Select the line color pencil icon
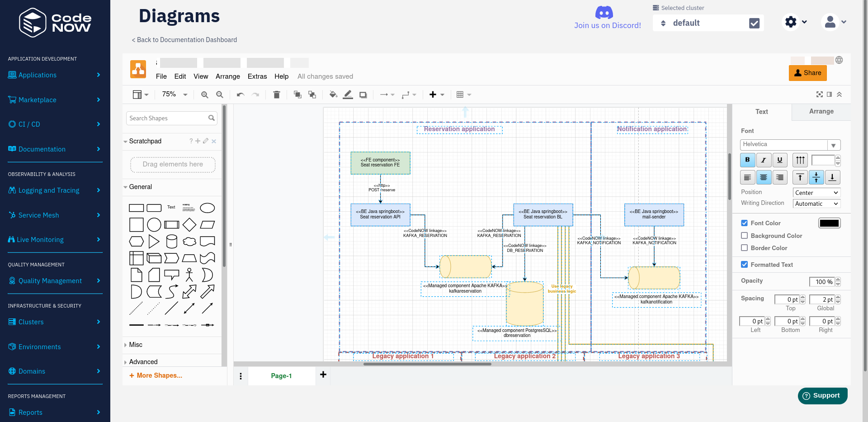 click(348, 95)
